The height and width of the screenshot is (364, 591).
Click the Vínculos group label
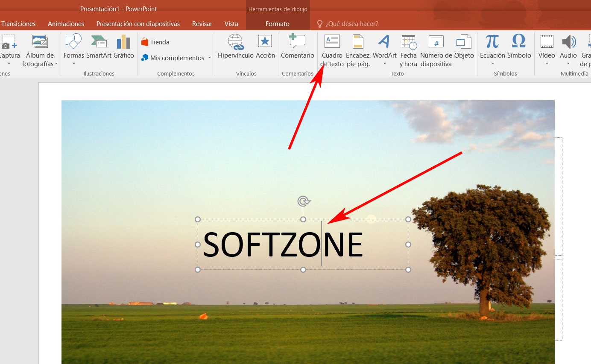coord(246,73)
